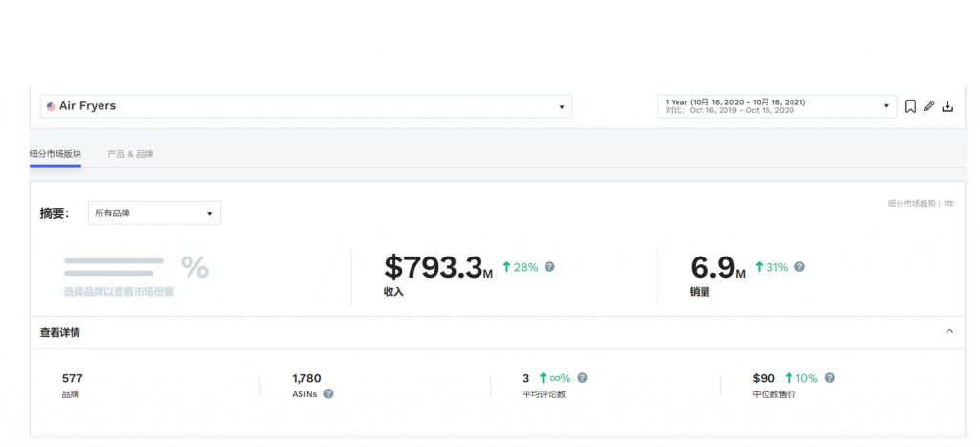Open the 1 Year date range dropdown
Viewport: 980px width, 447px height.
777,106
